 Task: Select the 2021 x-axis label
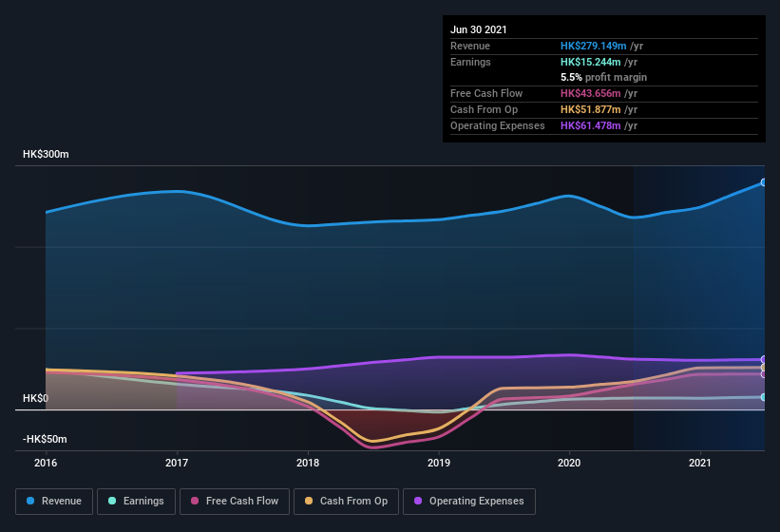pos(700,463)
